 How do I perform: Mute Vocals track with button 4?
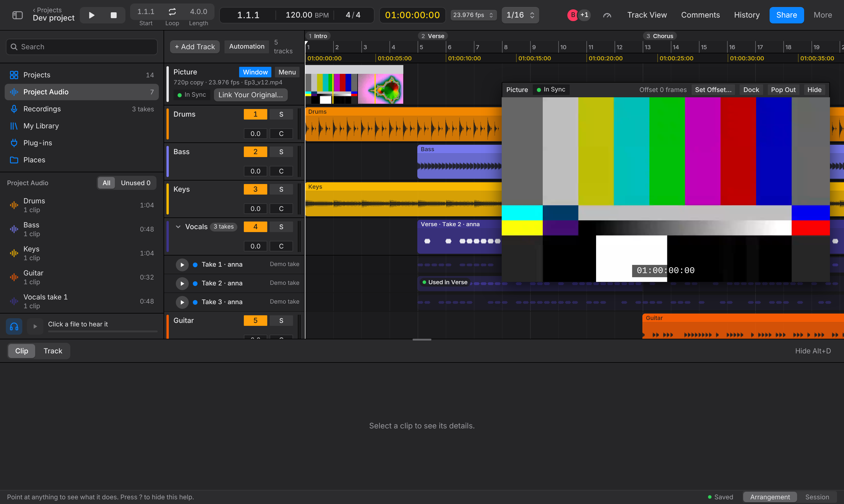[x=256, y=227]
